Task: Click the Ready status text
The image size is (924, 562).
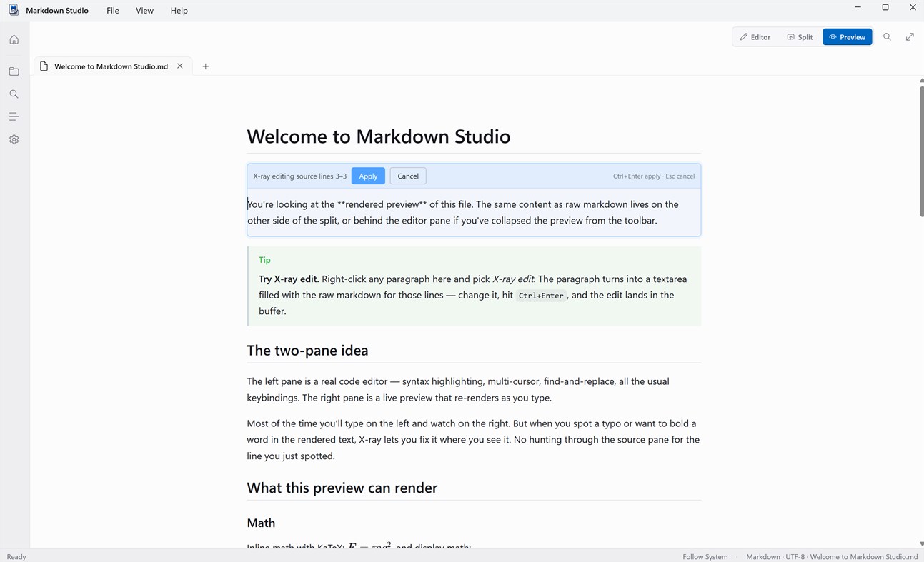Action: pos(16,557)
